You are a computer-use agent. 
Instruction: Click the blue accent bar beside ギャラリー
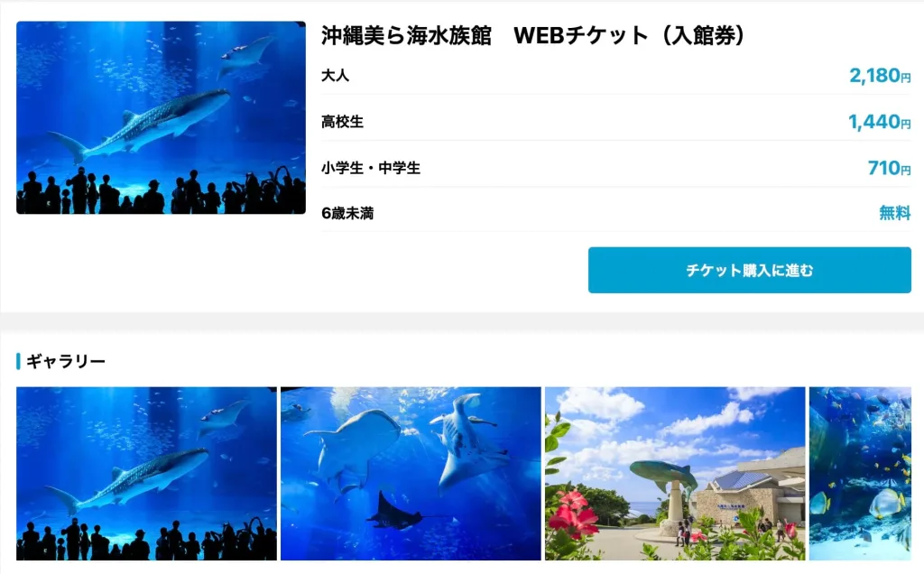18,361
